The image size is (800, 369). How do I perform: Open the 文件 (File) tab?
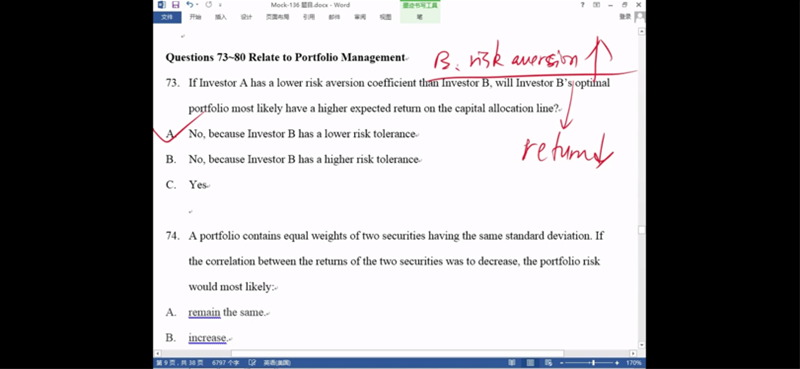point(167,17)
